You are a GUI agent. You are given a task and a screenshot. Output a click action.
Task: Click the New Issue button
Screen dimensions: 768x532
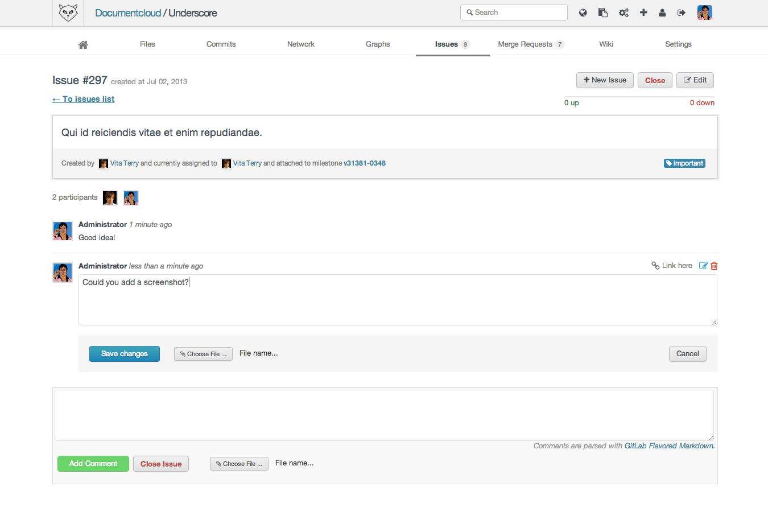604,80
